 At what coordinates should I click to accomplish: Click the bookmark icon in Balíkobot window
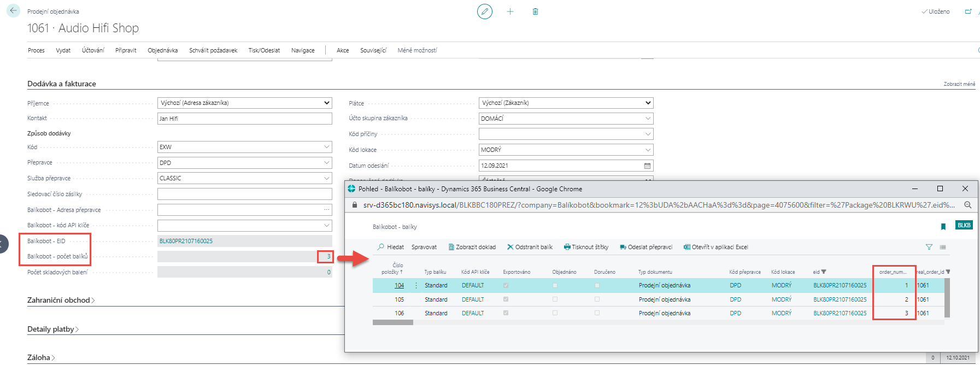tap(943, 226)
